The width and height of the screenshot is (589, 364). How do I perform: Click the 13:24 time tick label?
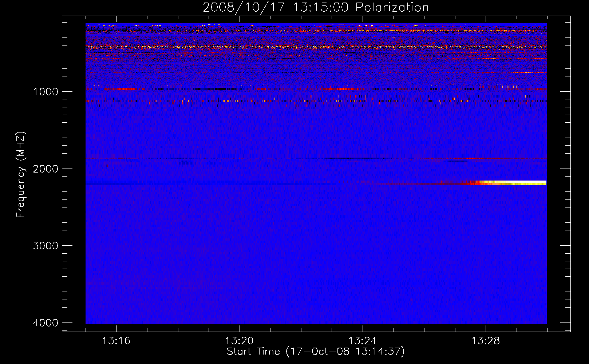coord(363,341)
